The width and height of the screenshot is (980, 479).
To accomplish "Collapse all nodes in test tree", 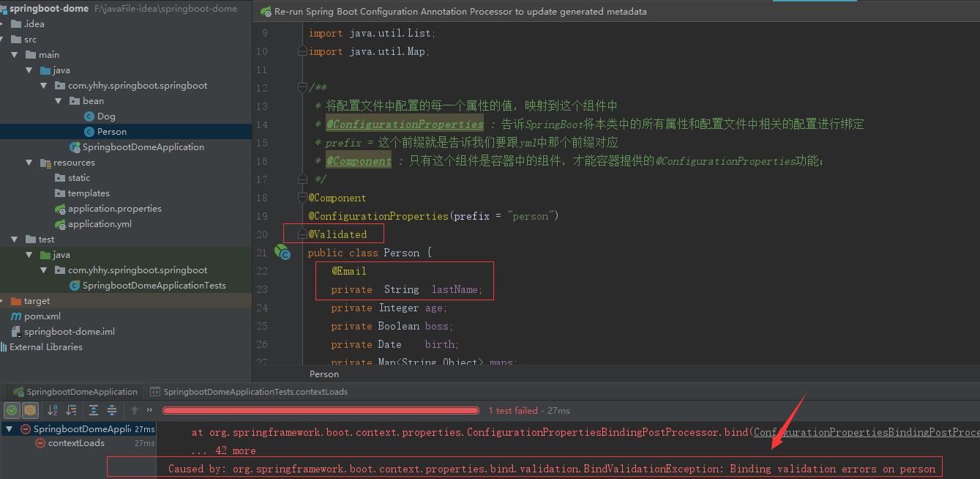I will (x=112, y=410).
